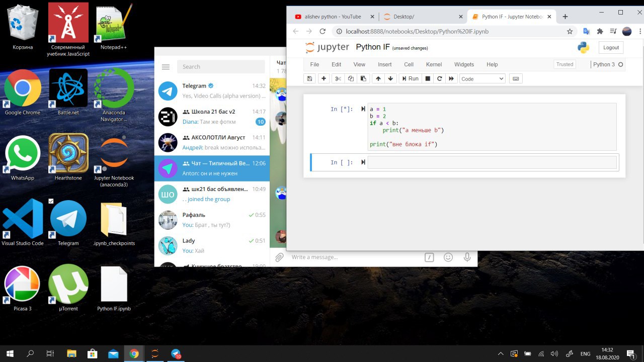Copy selected cells in the Jupyter toolbar
644x362 pixels.
pyautogui.click(x=351, y=78)
